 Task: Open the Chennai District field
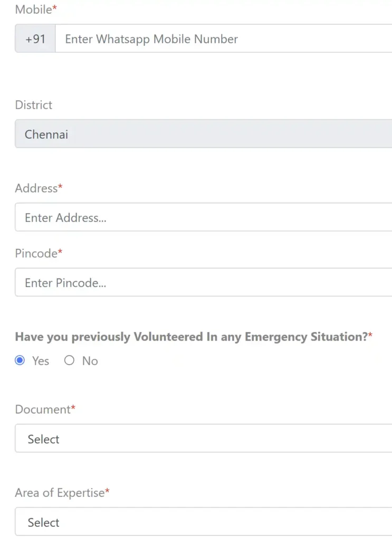tap(203, 134)
